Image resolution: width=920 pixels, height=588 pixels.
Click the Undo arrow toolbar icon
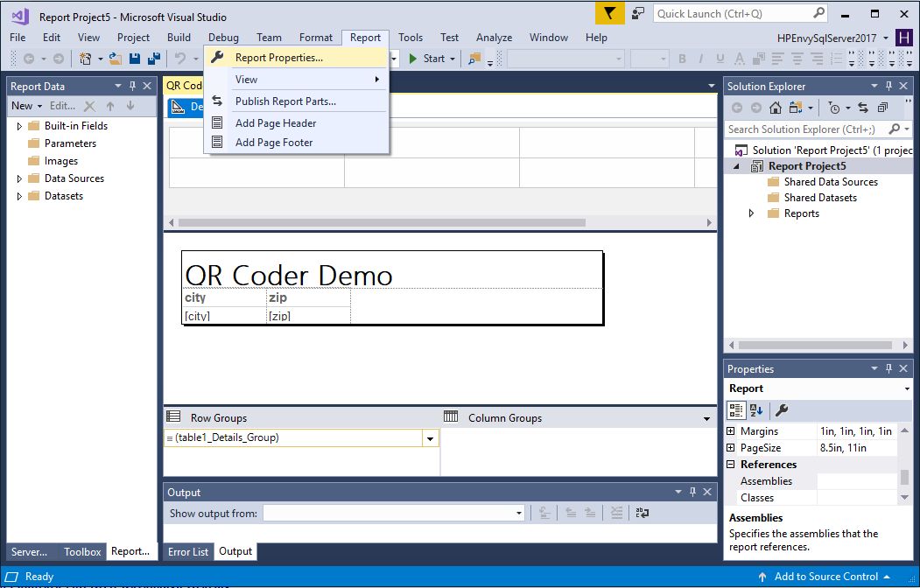[x=180, y=59]
